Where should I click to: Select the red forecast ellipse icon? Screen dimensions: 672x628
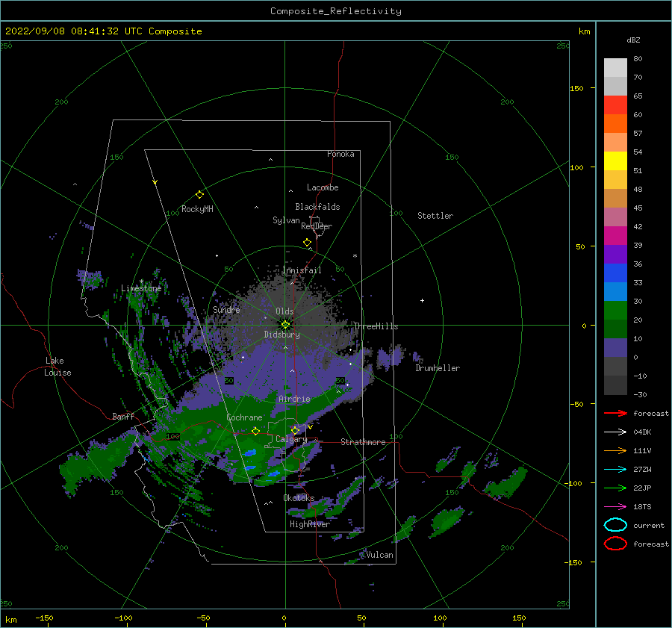615,544
